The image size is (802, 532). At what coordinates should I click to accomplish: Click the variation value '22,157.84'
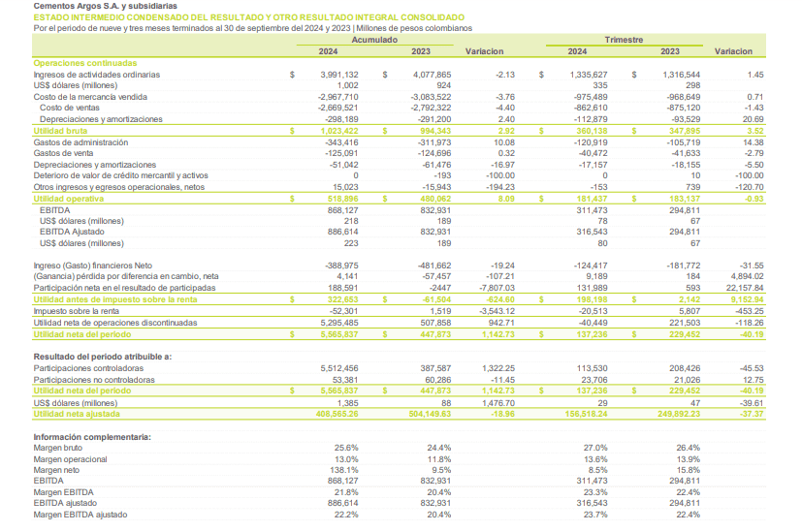745,288
